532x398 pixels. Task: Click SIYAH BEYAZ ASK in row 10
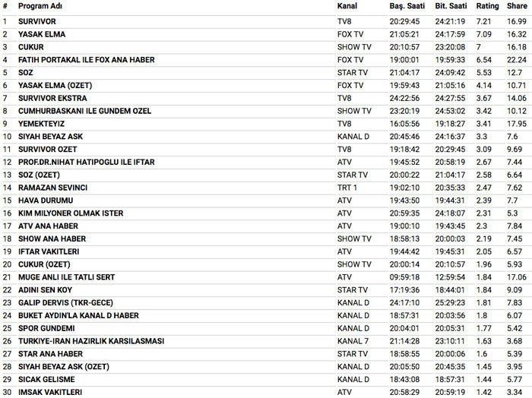[x=51, y=137]
